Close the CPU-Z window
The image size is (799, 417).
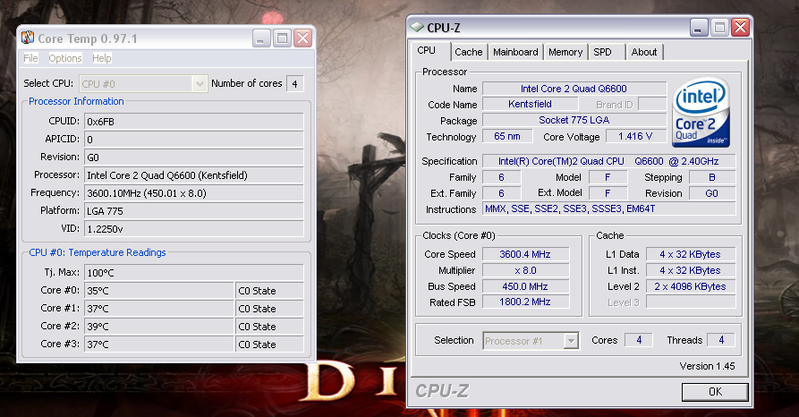pyautogui.click(x=740, y=27)
